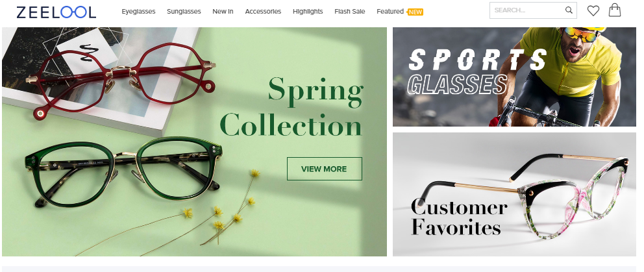Click the search magnifier icon

[x=569, y=10]
